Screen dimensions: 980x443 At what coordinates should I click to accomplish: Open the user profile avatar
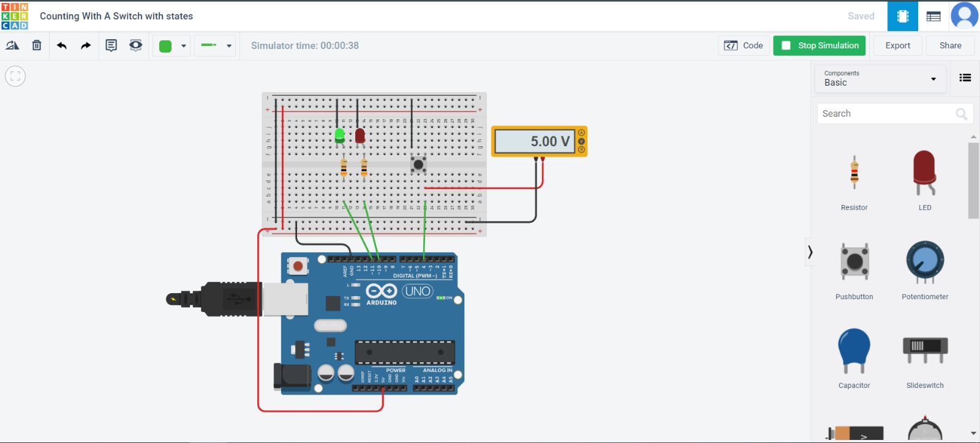965,16
